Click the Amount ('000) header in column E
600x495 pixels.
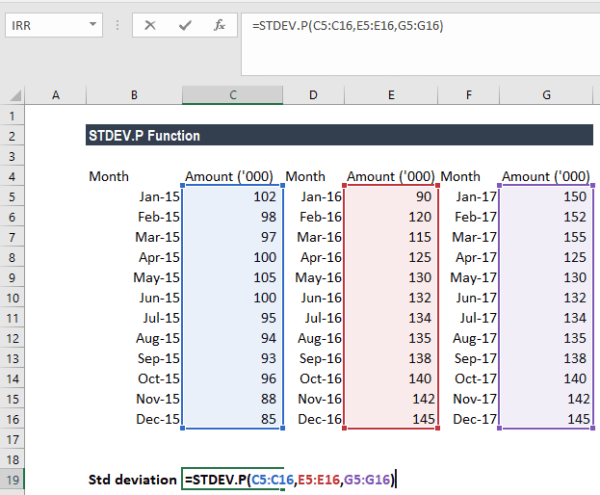point(391,176)
